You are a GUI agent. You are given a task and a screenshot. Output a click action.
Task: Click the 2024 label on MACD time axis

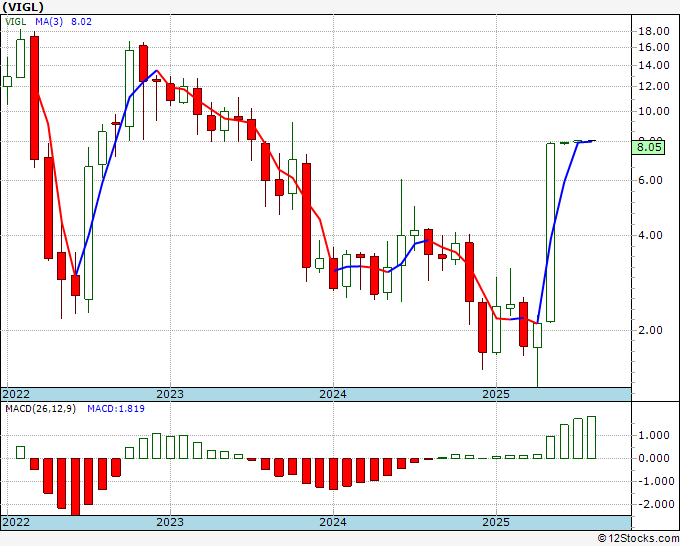click(x=333, y=522)
